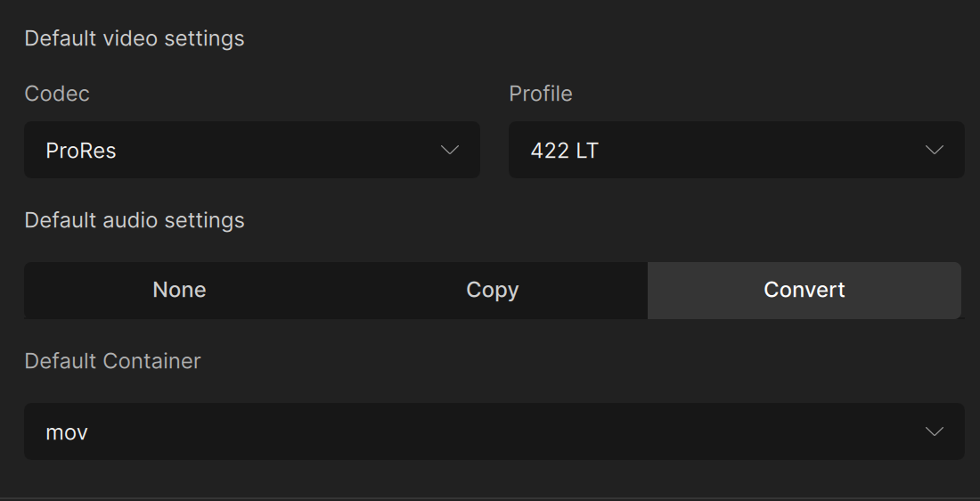
Task: Click the chevron arrow in the Profile field
Action: [x=934, y=150]
